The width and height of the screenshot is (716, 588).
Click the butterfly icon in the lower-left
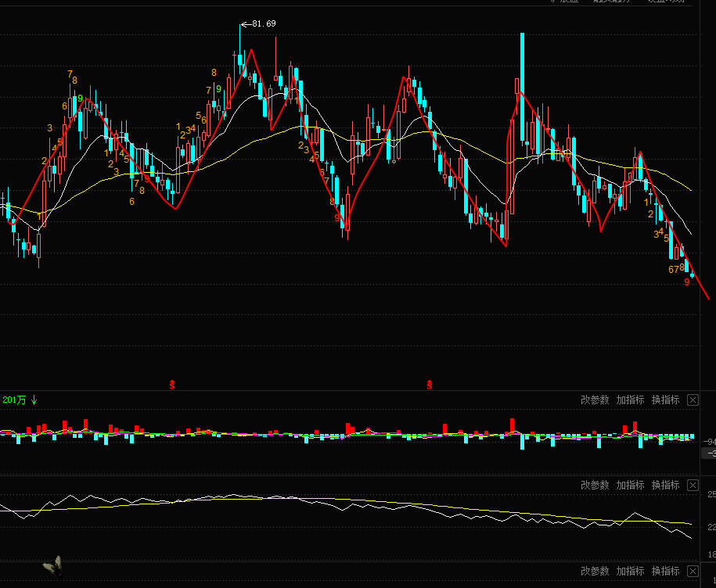[x=53, y=565]
